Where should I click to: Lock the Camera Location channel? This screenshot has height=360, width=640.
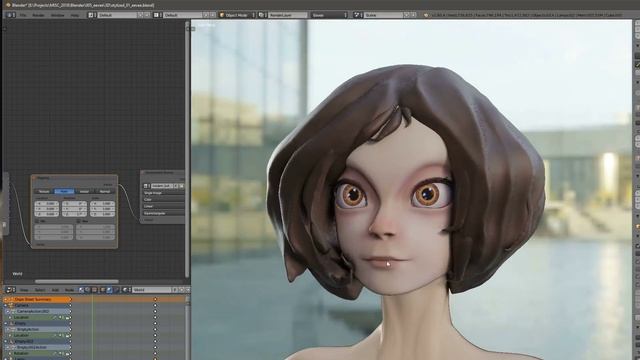click(67, 317)
